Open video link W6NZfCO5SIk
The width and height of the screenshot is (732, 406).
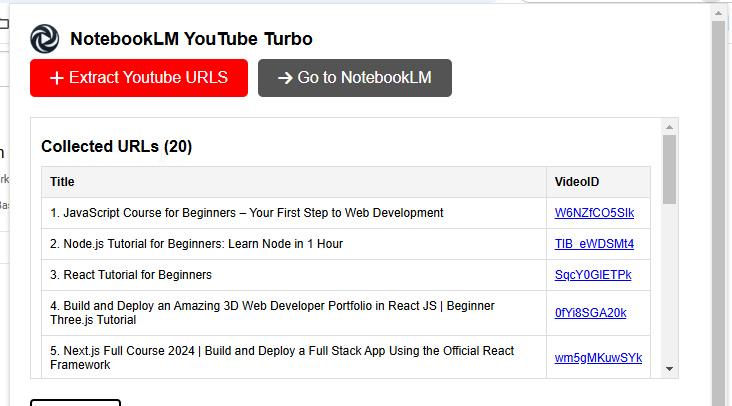[594, 213]
